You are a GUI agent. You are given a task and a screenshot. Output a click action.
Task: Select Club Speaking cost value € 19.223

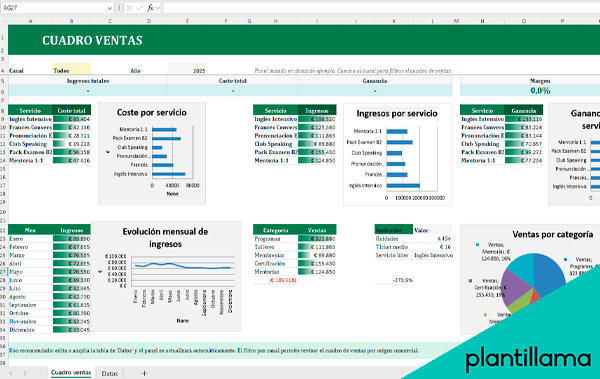pos(72,144)
